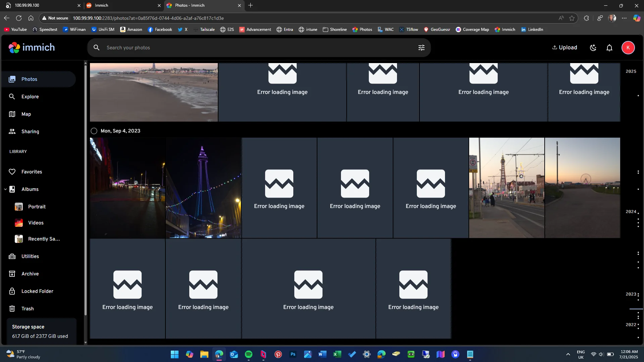Open the Archive section
The height and width of the screenshot is (362, 644).
30,273
